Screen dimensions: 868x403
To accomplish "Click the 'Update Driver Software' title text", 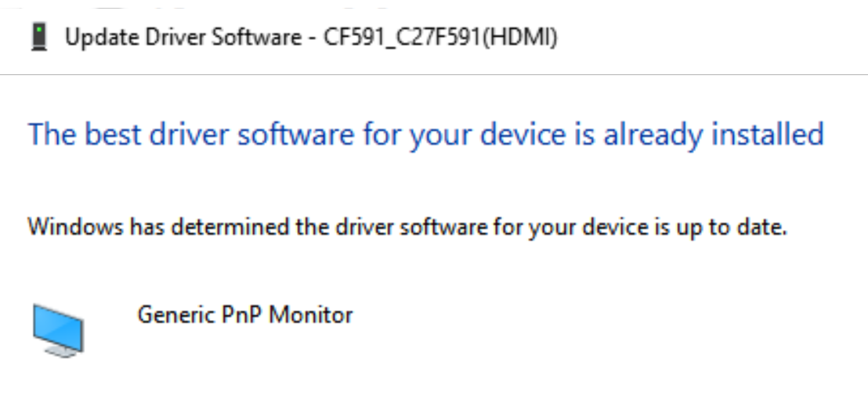I will pyautogui.click(x=185, y=38).
